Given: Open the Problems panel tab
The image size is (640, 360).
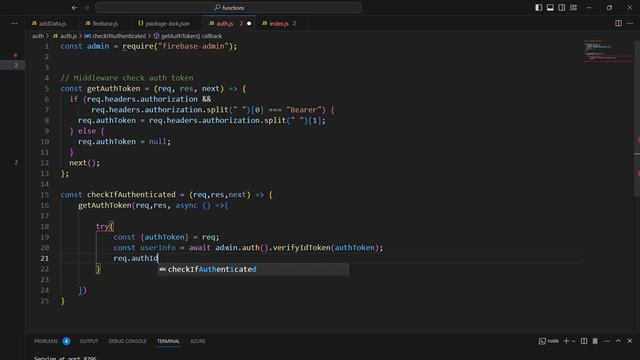Looking at the screenshot, I should (46, 341).
